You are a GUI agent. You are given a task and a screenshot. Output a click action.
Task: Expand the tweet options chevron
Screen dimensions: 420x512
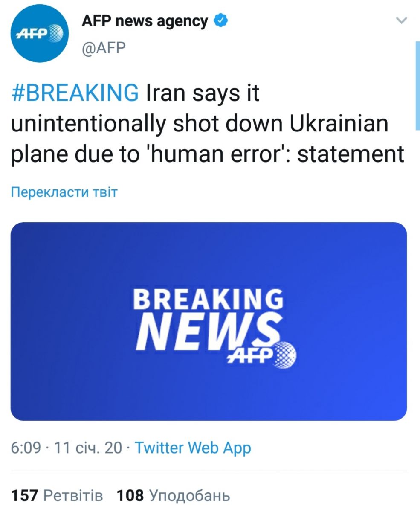(402, 20)
